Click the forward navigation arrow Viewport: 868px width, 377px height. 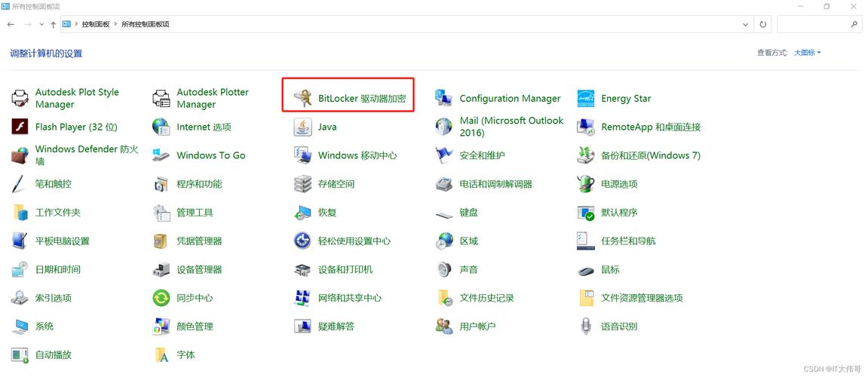[28, 24]
